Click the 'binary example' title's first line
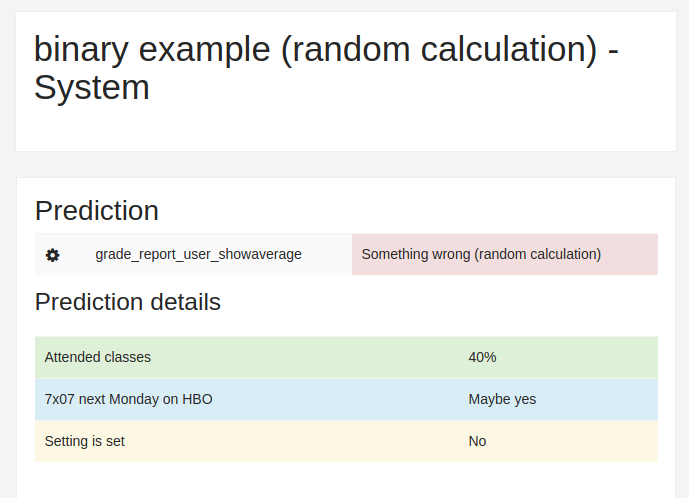Viewport: 689px width, 498px height. pyautogui.click(x=326, y=49)
